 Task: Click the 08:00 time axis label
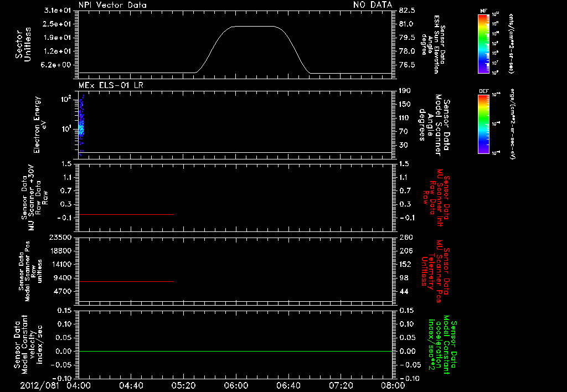(x=393, y=385)
